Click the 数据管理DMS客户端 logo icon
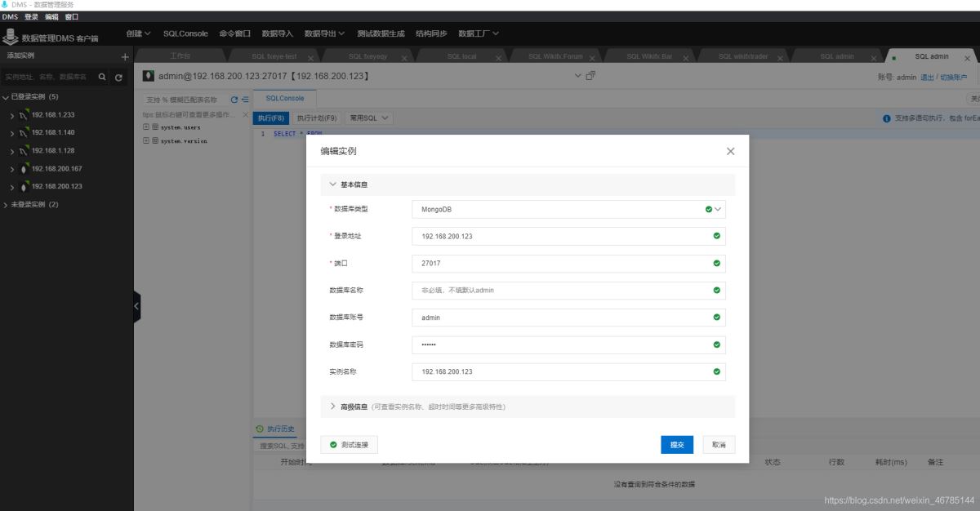 coord(11,36)
